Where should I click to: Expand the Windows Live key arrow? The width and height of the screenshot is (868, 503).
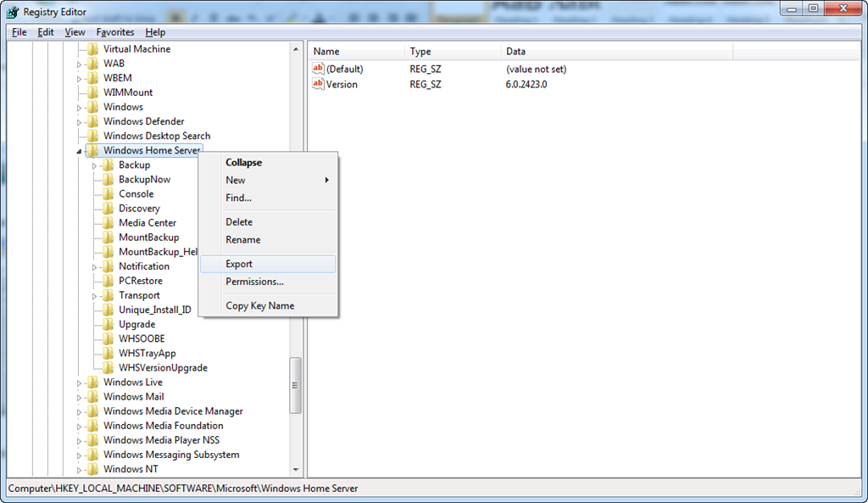point(79,383)
